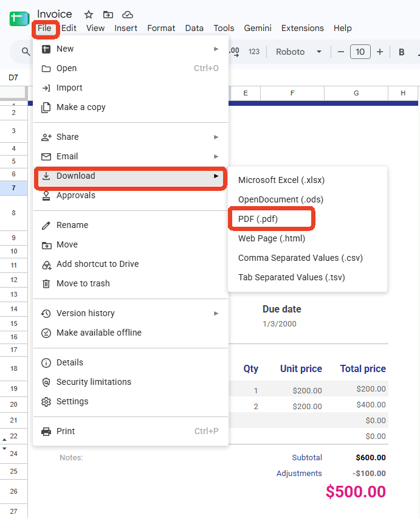
Task: Download as PDF (.pdf)
Action: pyautogui.click(x=308, y=219)
